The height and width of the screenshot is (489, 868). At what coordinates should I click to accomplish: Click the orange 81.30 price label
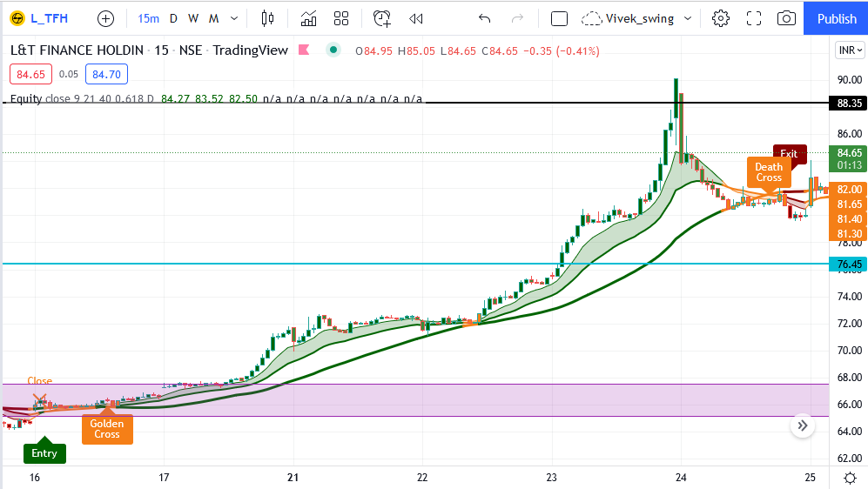pos(848,234)
